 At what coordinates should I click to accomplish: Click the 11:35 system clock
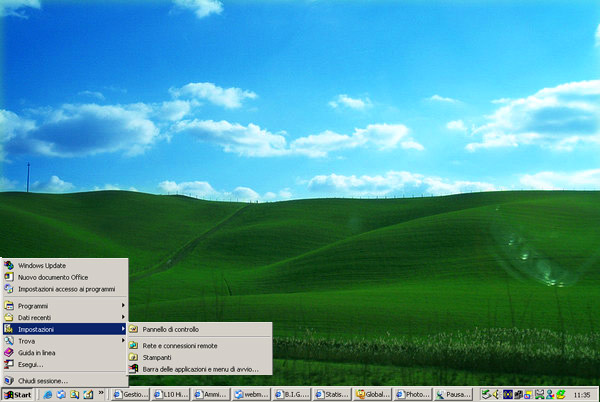coord(582,395)
